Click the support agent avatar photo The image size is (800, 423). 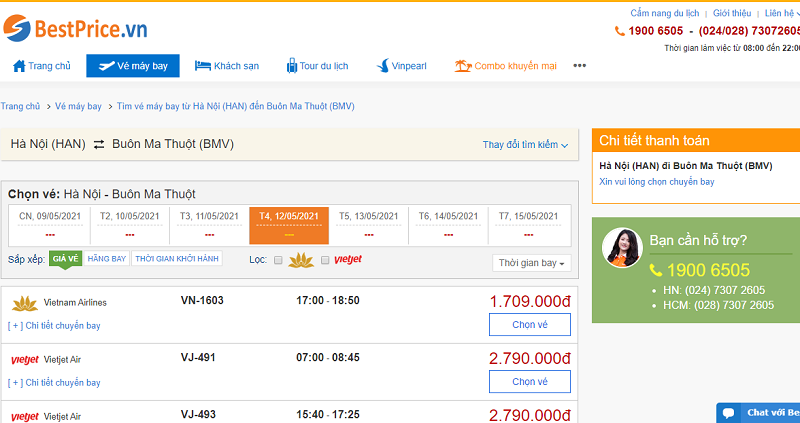(622, 247)
